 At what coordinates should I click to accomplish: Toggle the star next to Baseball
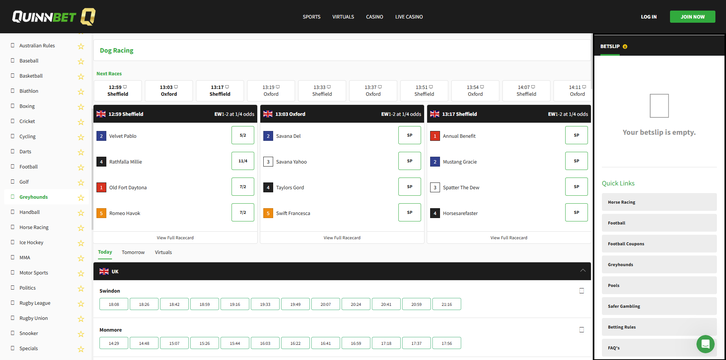pyautogui.click(x=81, y=61)
